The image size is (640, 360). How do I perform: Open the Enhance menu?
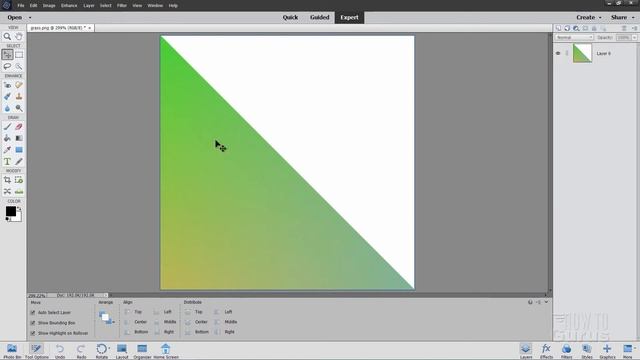coord(69,6)
